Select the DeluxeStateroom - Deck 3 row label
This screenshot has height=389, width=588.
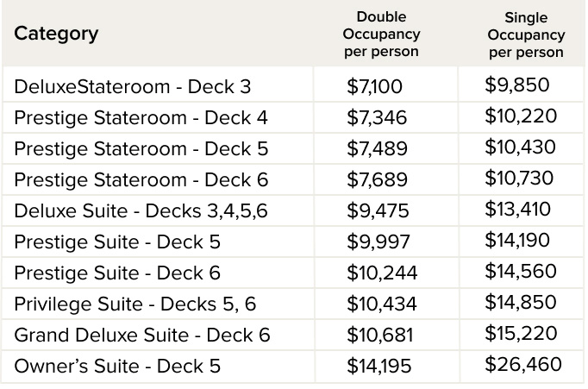pyautogui.click(x=132, y=86)
